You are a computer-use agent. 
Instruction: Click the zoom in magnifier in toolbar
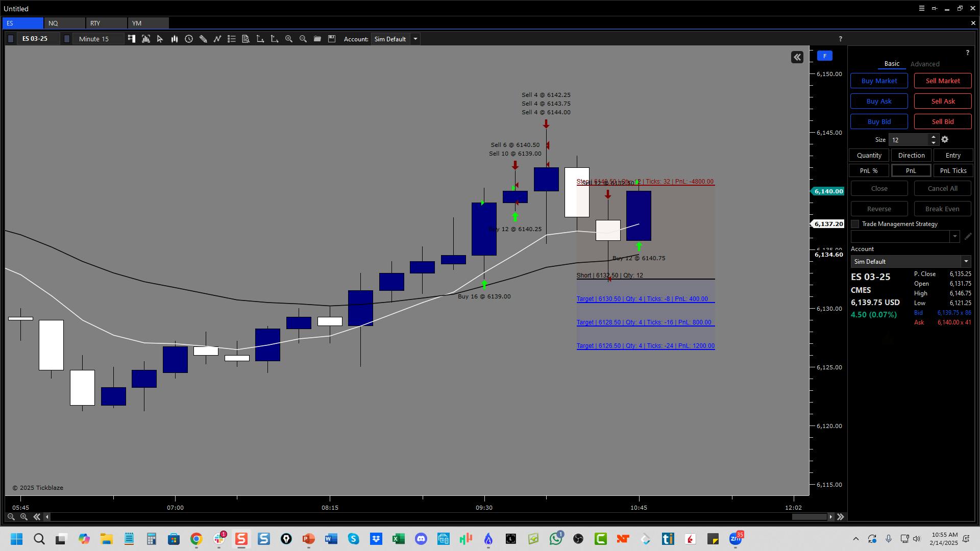[x=289, y=39]
